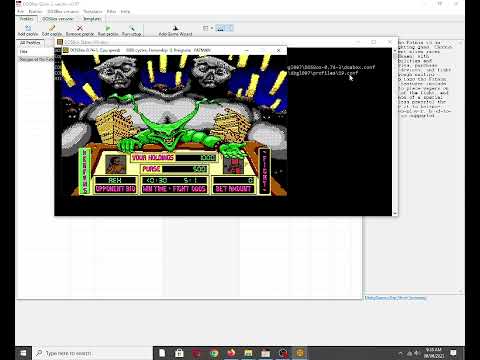Image resolution: width=480 pixels, height=360 pixels.
Task: Open the Templates menu in the menu bar
Action: coord(93,11)
